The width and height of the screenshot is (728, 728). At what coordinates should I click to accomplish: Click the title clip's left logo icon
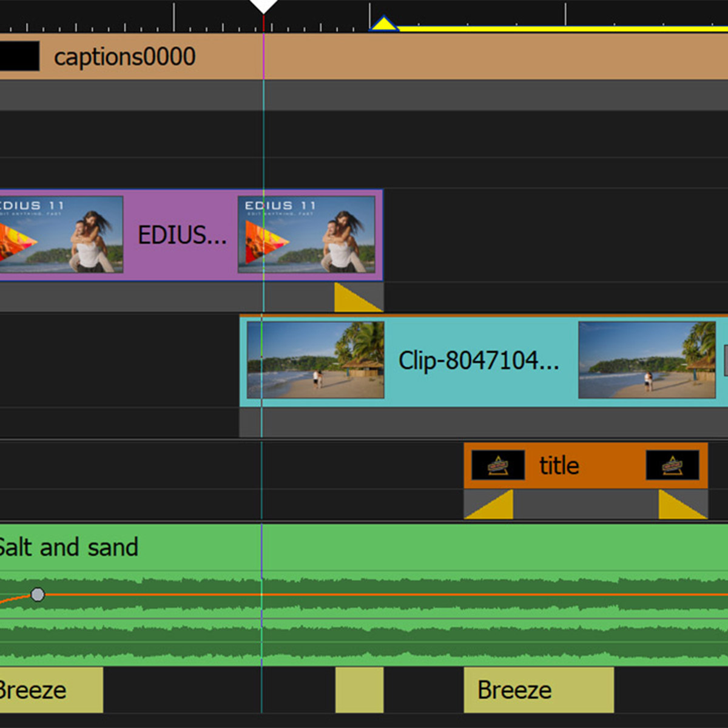(x=498, y=465)
